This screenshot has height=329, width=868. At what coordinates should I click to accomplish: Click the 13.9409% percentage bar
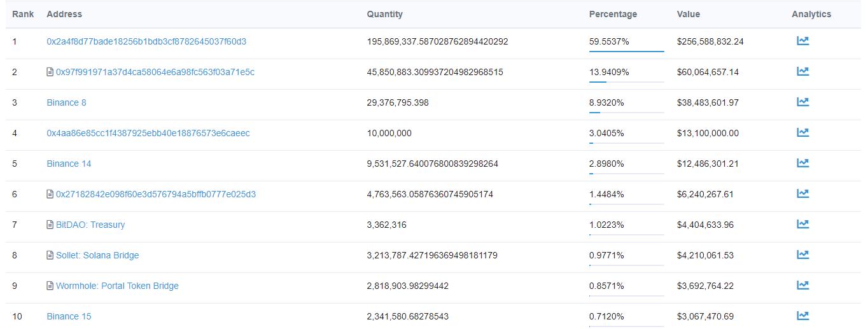(626, 82)
